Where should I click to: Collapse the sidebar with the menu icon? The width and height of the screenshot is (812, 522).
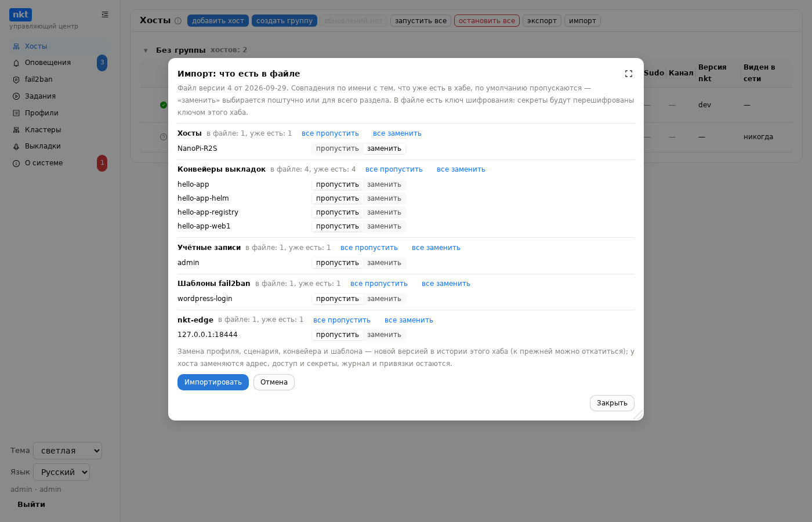tap(105, 14)
